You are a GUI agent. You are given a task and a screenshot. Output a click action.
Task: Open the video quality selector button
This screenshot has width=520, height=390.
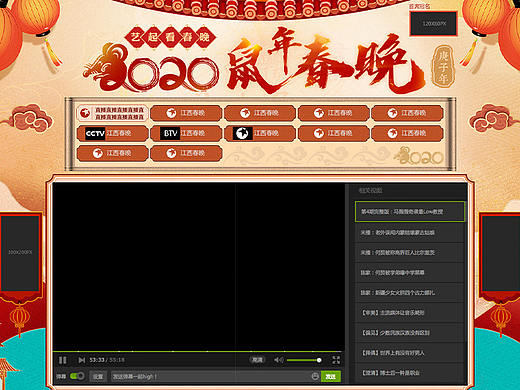[257, 360]
